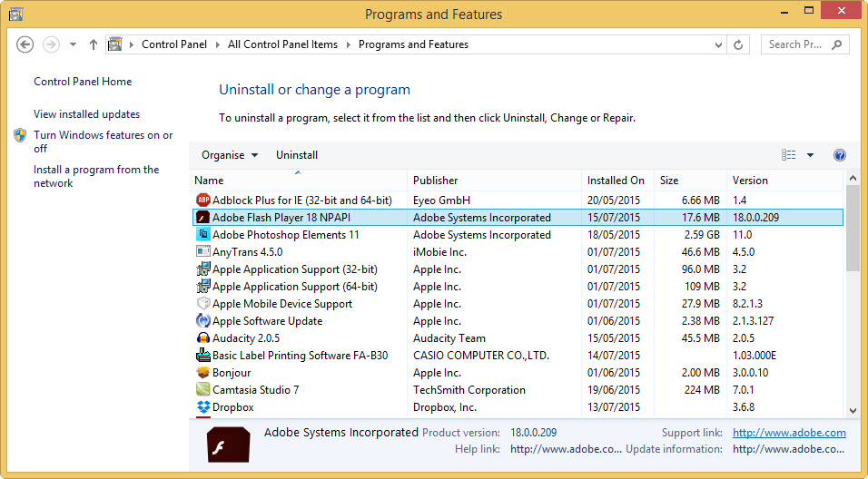Image resolution: width=868 pixels, height=479 pixels.
Task: Sort by the Installed On column header
Action: pyautogui.click(x=617, y=181)
